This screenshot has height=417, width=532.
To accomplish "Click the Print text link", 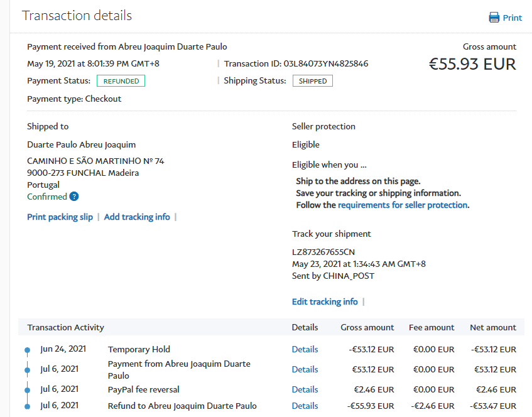I will 512,18.
